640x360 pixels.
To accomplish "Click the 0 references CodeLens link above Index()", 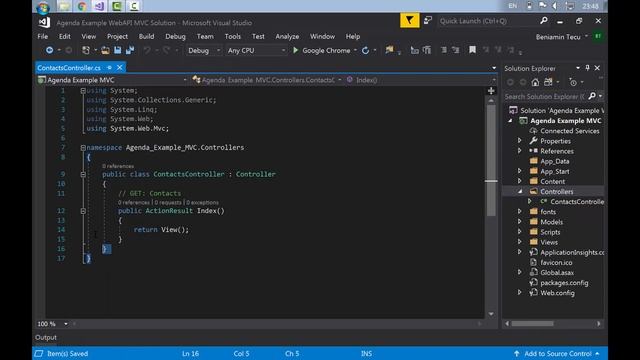I will (133, 202).
